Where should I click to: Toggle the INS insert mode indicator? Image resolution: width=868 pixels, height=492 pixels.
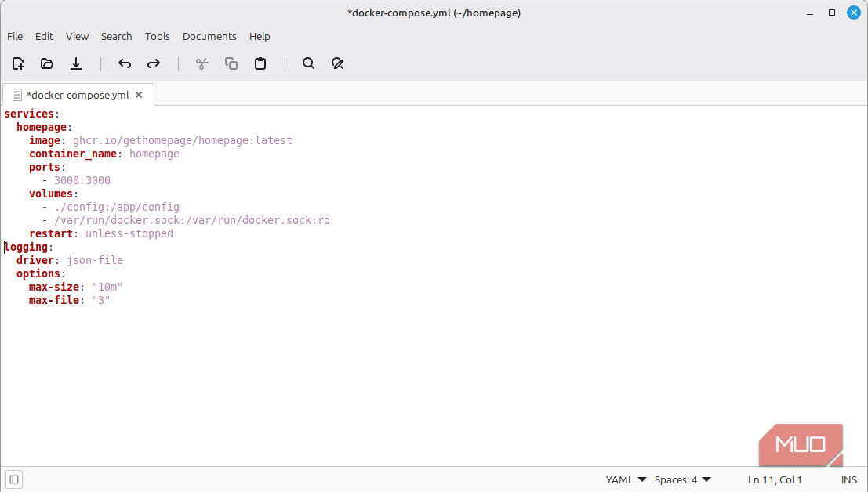tap(848, 479)
